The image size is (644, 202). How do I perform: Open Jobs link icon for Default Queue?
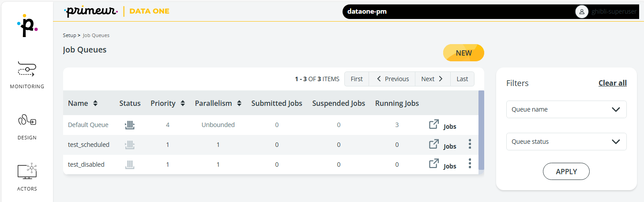coord(434,125)
